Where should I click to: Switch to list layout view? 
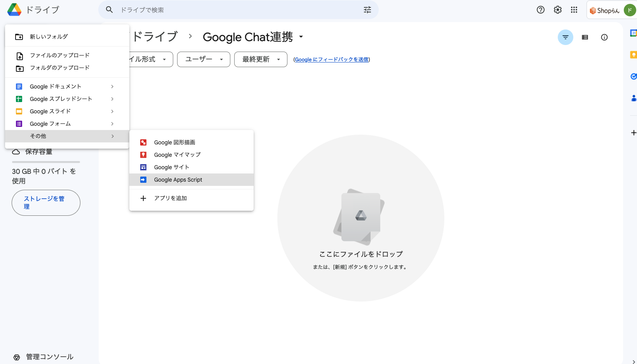tap(585, 37)
